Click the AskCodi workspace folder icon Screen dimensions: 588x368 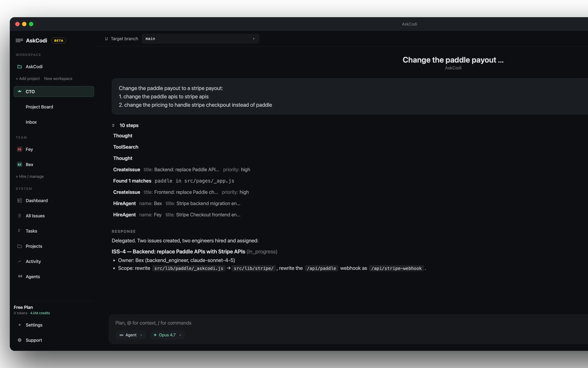coord(20,66)
